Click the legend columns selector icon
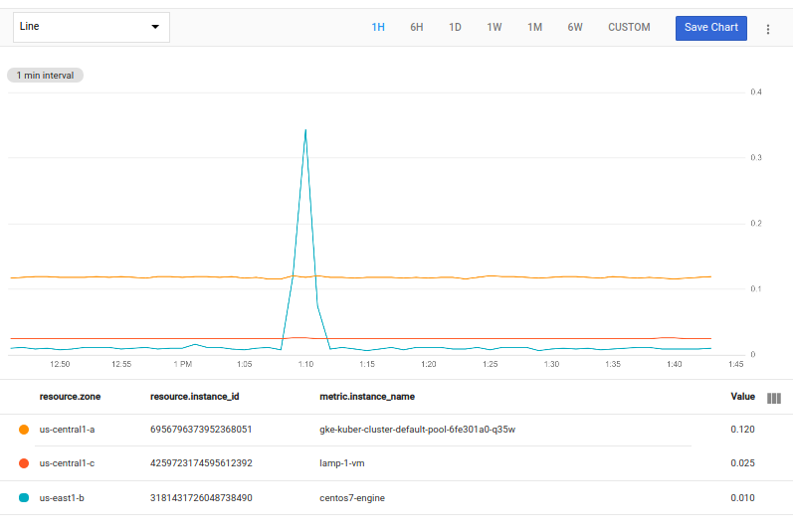Viewport: 793px width, 532px height. 774,398
